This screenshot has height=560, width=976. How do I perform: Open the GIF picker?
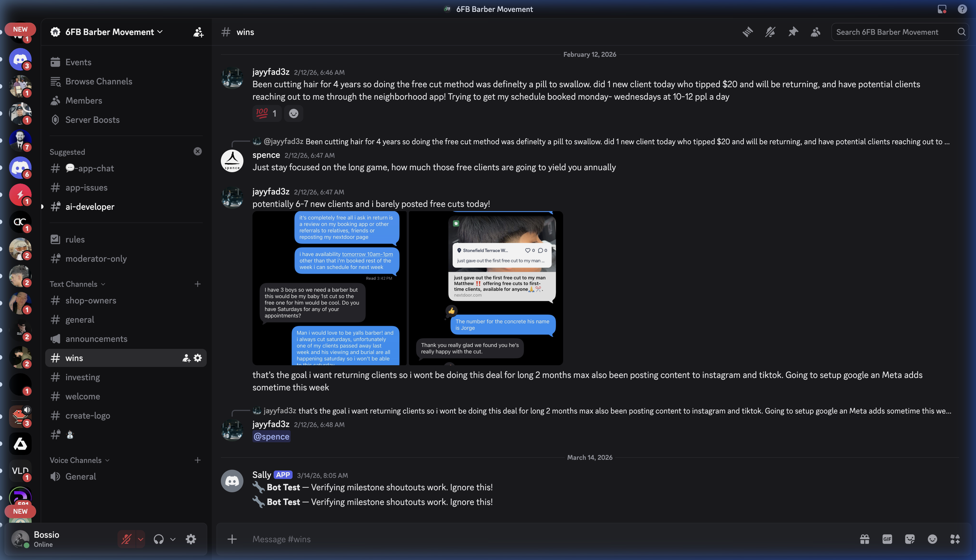point(887,539)
